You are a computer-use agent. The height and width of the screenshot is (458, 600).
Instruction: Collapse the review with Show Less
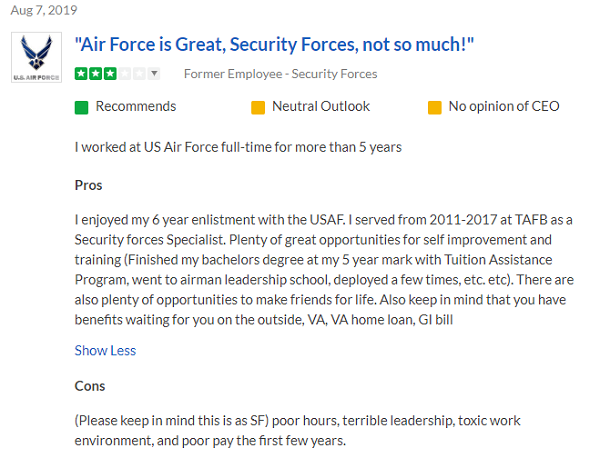coord(105,350)
